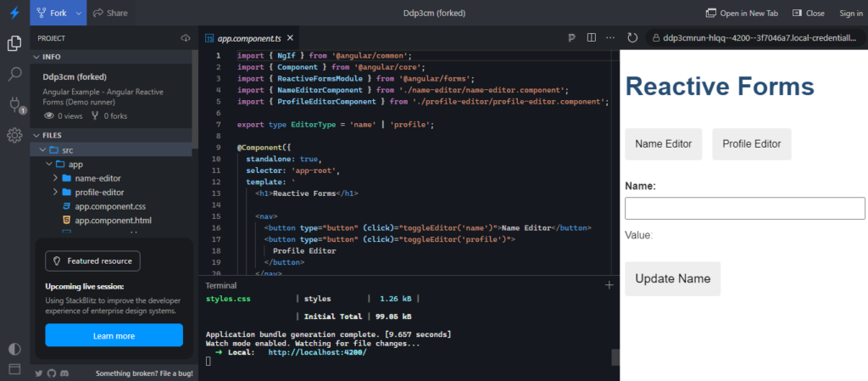Click the StackBlitz lightning logo
Viewport: 868px width, 381px height.
point(14,12)
